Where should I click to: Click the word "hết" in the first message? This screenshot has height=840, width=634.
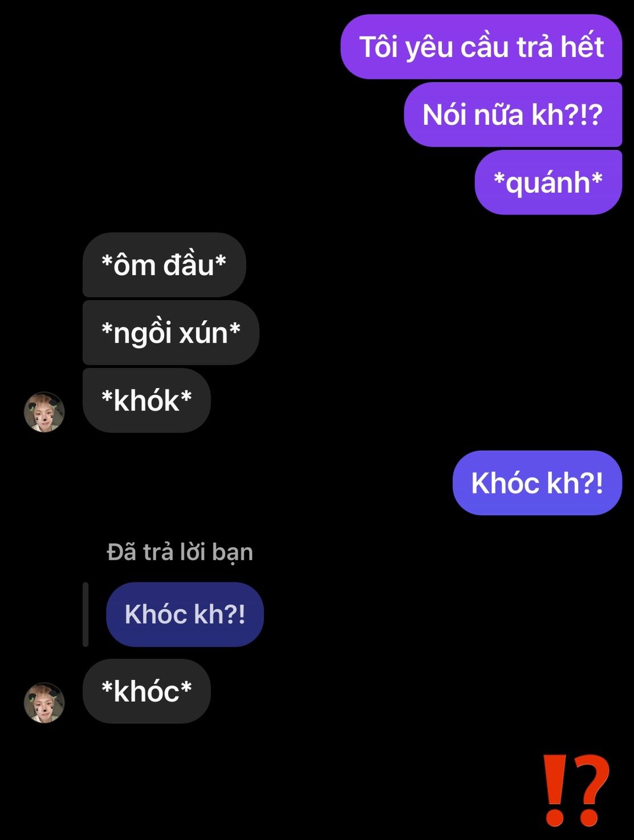point(582,47)
